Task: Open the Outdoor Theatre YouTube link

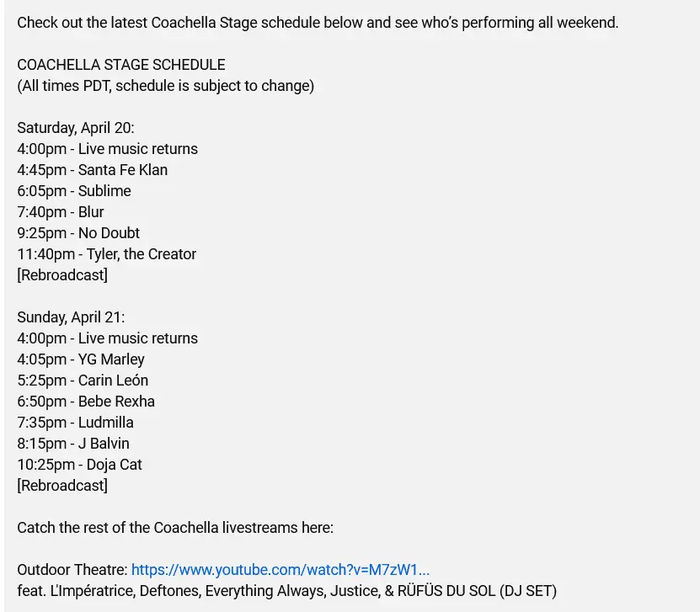Action: (280, 570)
